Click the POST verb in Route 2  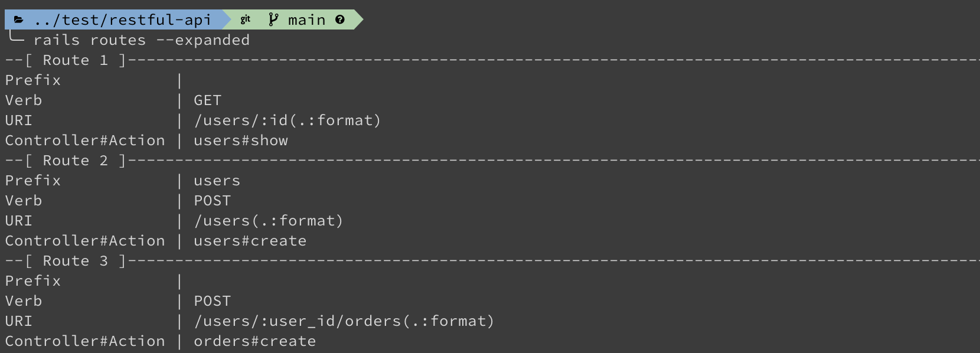213,201
